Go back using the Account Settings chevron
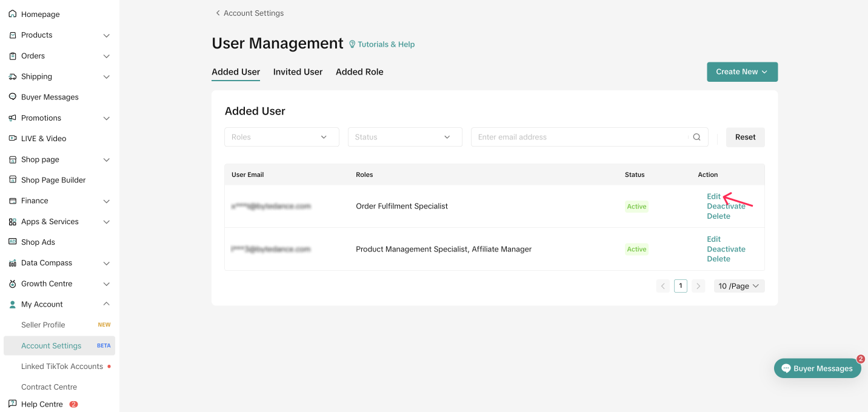 [218, 13]
